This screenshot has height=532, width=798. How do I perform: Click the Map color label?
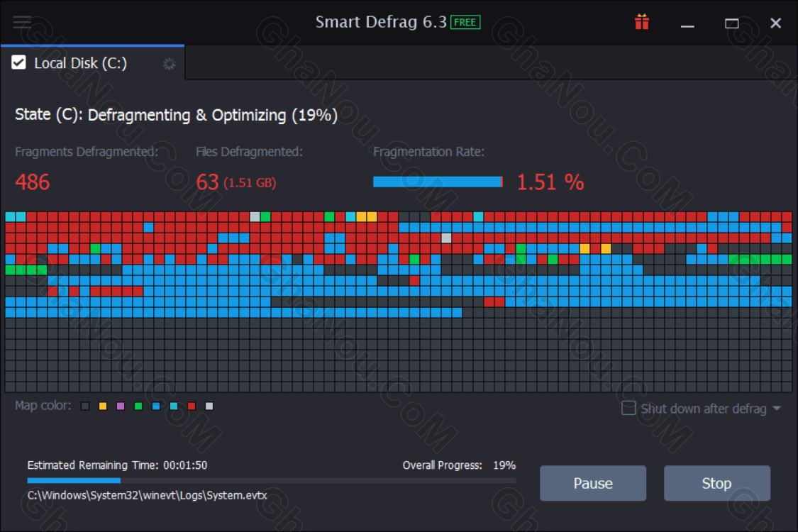43,406
